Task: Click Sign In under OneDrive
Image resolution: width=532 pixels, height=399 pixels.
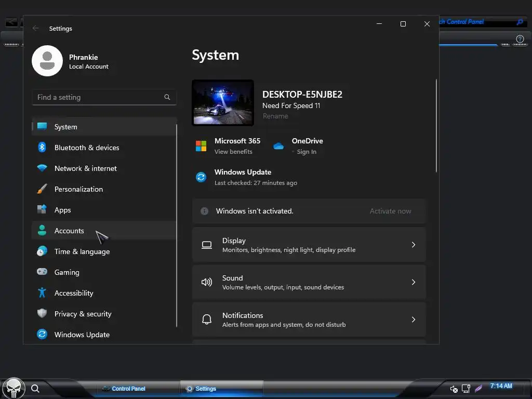Action: pos(307,152)
